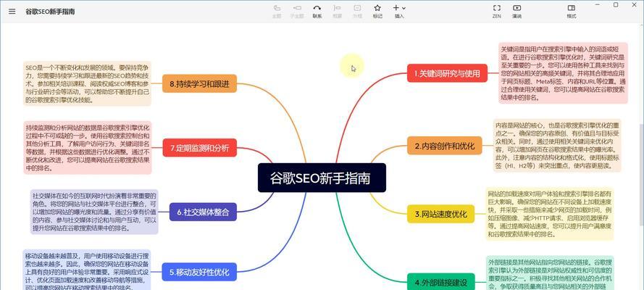Click the 插入 plus icon
Image resolution: width=644 pixels, height=290 pixels.
click(x=396, y=8)
